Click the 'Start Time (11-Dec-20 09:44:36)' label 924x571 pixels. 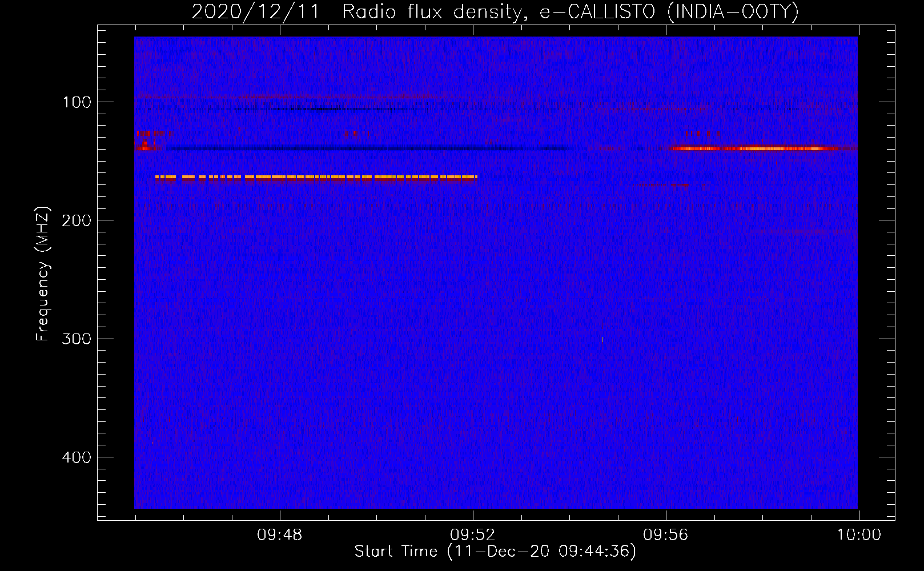495,552
